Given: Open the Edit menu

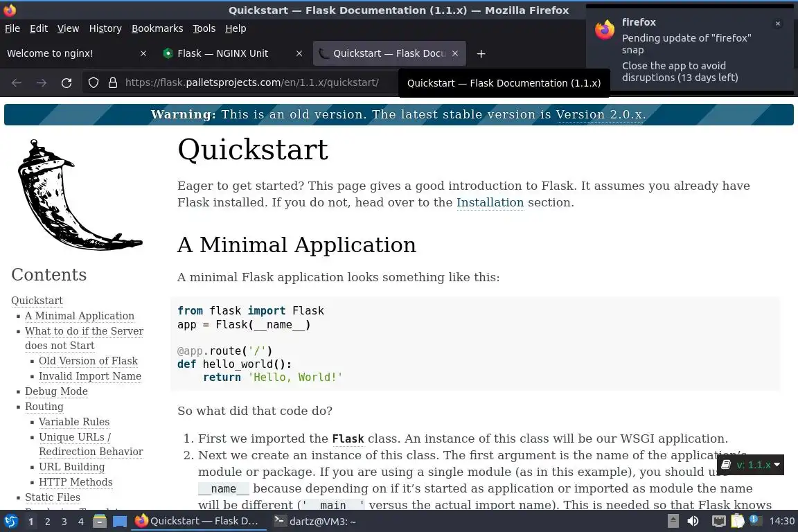Looking at the screenshot, I should click(x=39, y=28).
